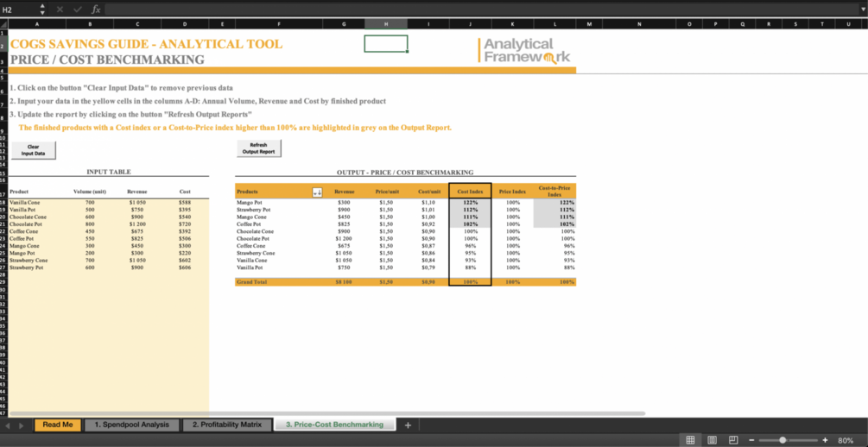Click the $0,79 cost/unit value

428,268
